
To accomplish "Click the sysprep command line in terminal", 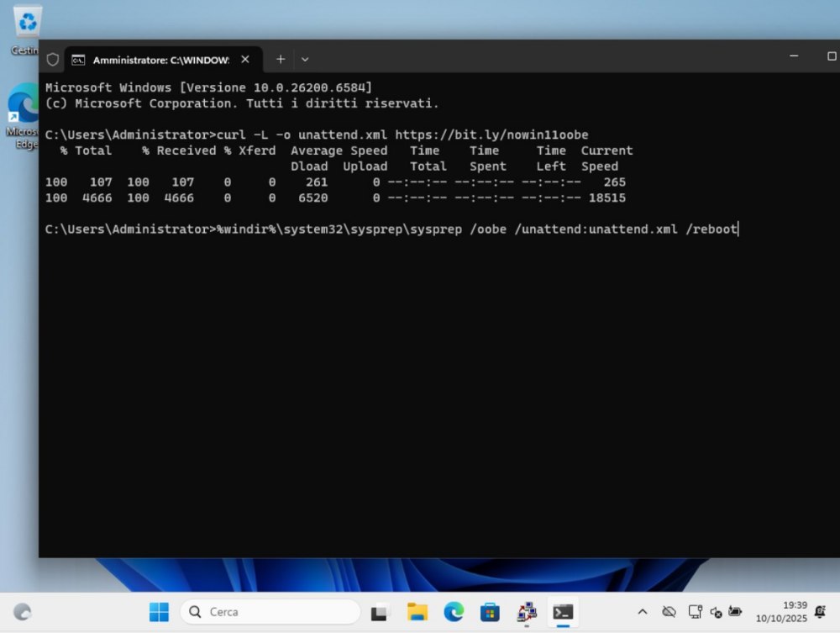I will click(x=391, y=229).
